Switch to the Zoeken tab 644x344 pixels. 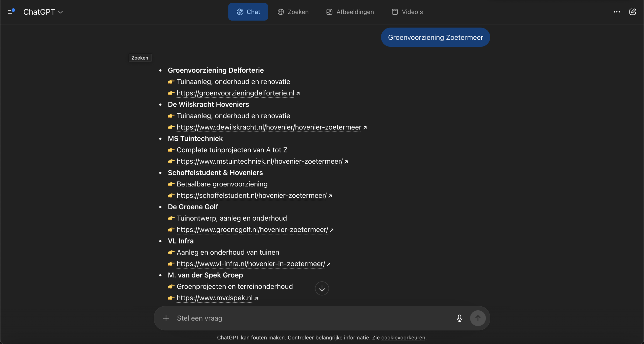[x=293, y=12]
